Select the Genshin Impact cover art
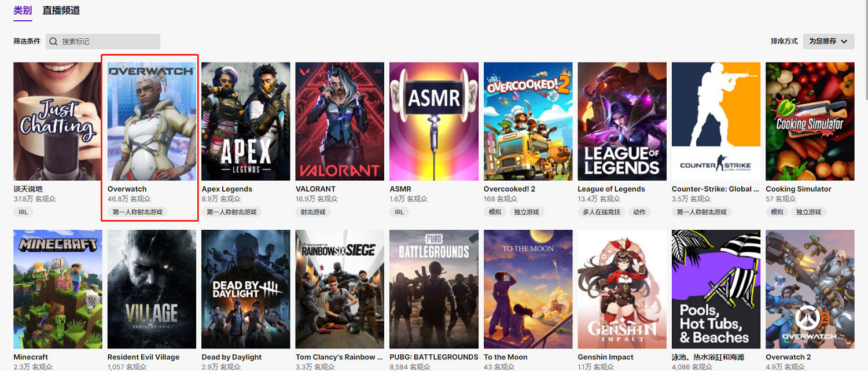This screenshot has width=868, height=371. (x=621, y=289)
